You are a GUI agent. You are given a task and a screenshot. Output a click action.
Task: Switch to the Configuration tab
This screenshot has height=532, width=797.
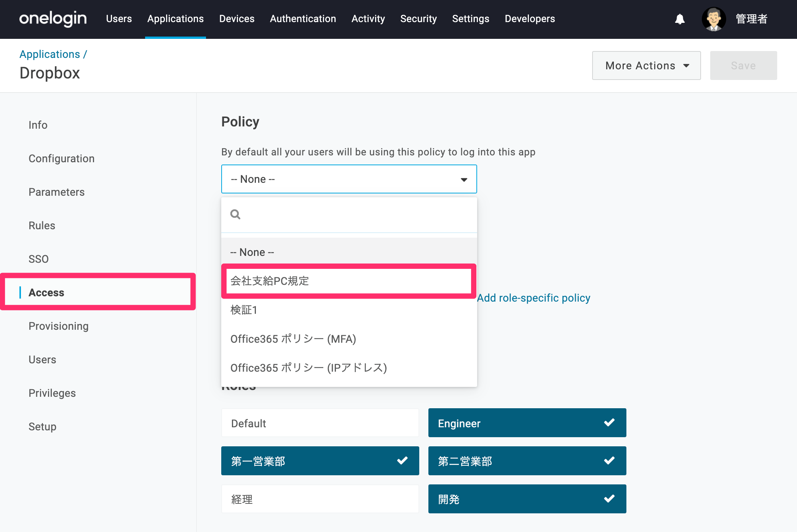pyautogui.click(x=62, y=158)
